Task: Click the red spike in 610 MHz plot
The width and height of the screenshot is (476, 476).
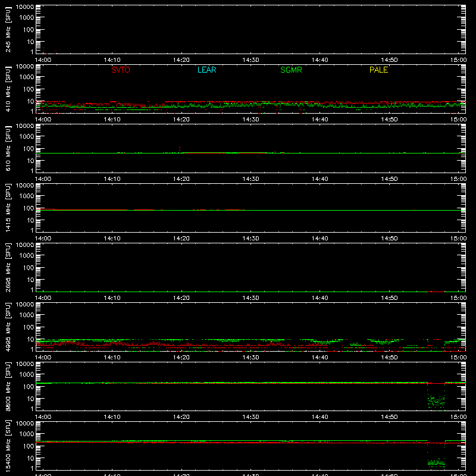Action: pyautogui.click(x=180, y=149)
